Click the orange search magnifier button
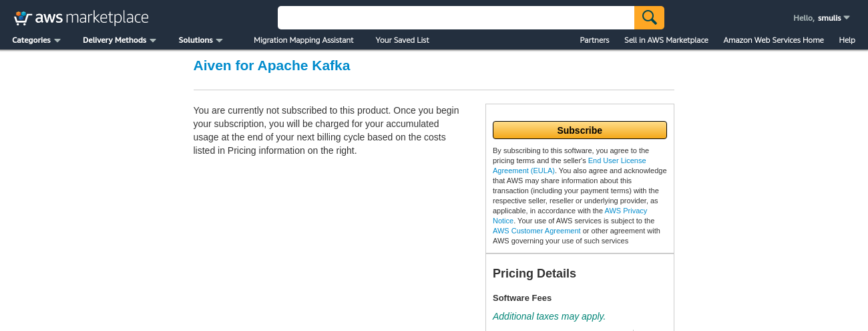The image size is (868, 331). click(x=649, y=17)
